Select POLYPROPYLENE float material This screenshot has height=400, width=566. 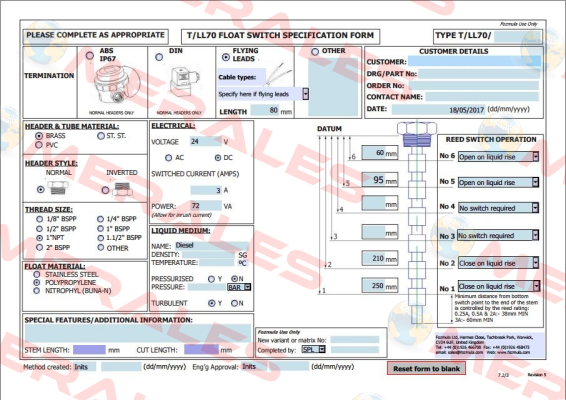(36, 282)
